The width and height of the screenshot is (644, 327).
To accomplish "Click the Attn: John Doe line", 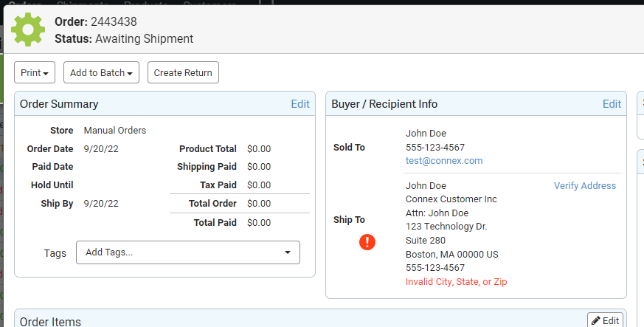I will coord(437,213).
